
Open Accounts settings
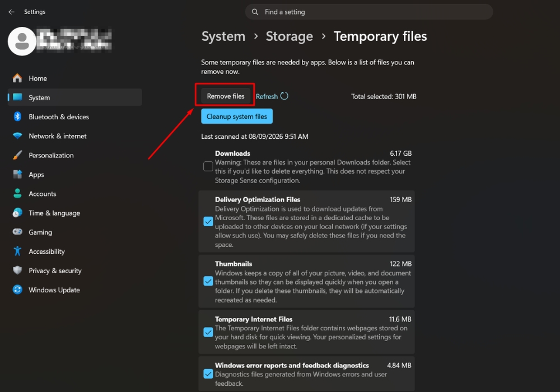[x=74, y=194]
